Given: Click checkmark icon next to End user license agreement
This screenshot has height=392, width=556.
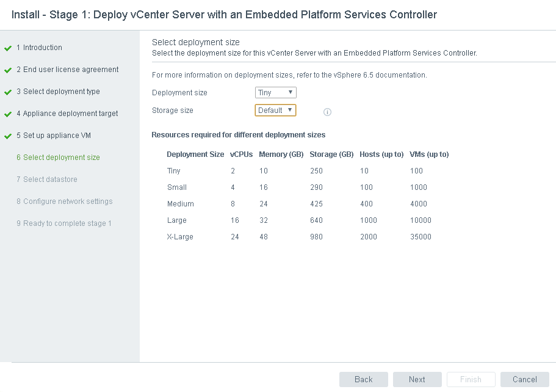Looking at the screenshot, I should click(8, 70).
